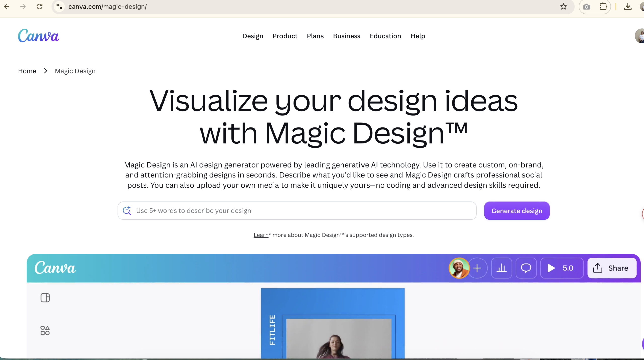Click the browser forward arrow
Image resolution: width=644 pixels, height=360 pixels.
[x=23, y=7]
